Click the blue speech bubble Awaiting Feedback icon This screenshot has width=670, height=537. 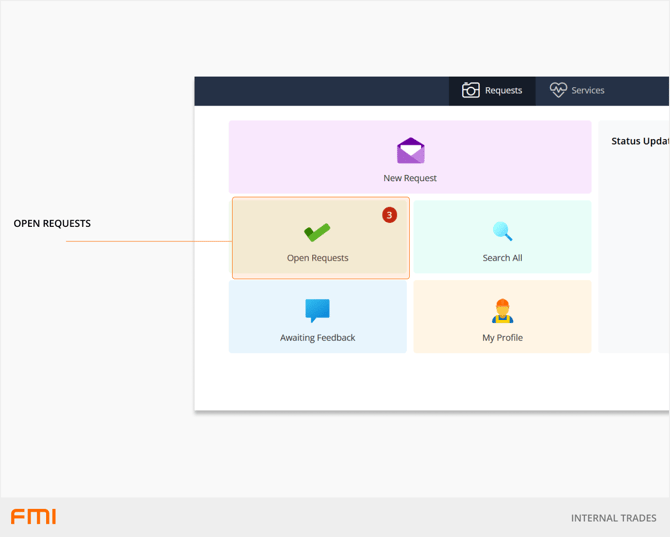pyautogui.click(x=317, y=311)
